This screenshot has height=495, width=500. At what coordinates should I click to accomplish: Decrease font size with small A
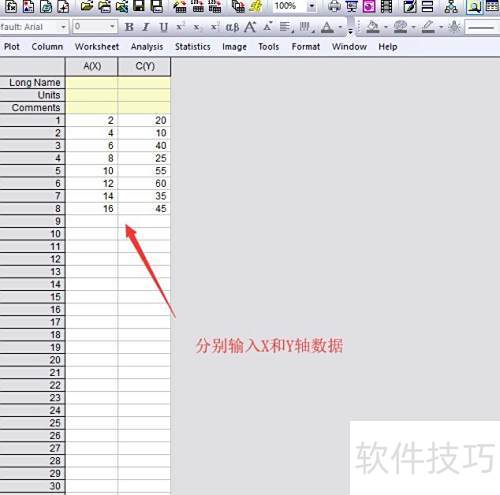point(268,27)
